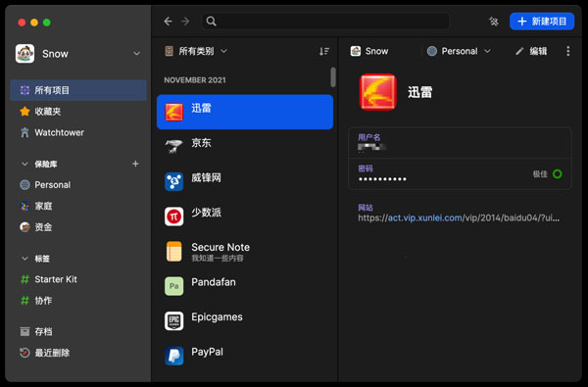The image size is (588, 387).
Task: Open 存档 archive
Action: 78,331
